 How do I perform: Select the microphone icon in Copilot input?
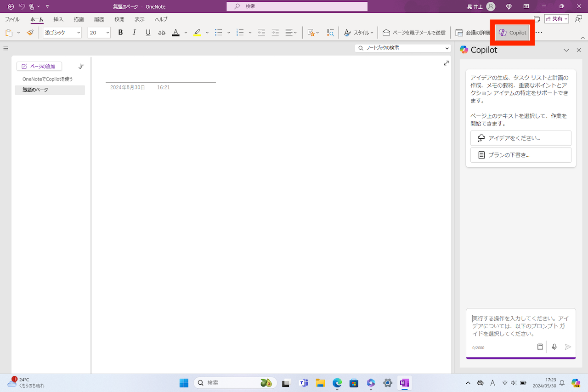(554, 347)
